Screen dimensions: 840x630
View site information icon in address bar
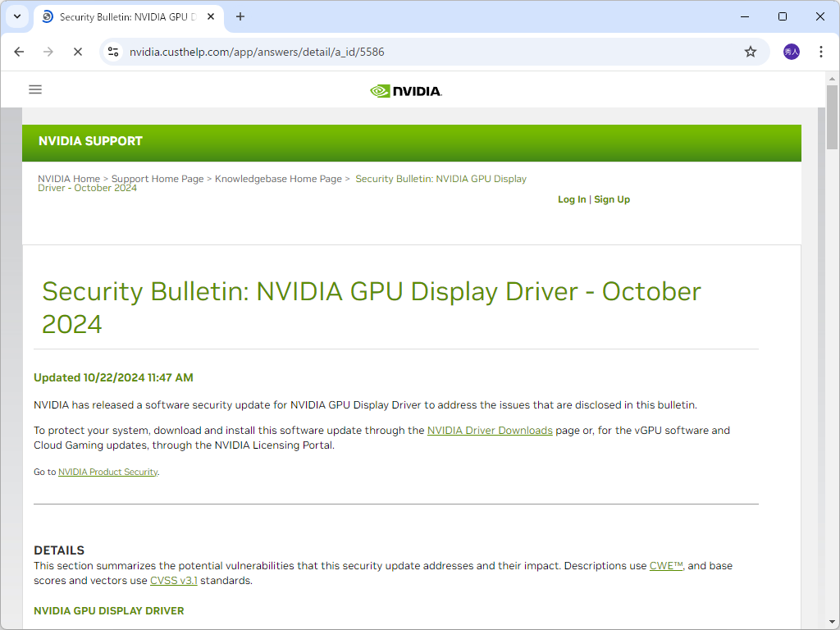tap(113, 52)
